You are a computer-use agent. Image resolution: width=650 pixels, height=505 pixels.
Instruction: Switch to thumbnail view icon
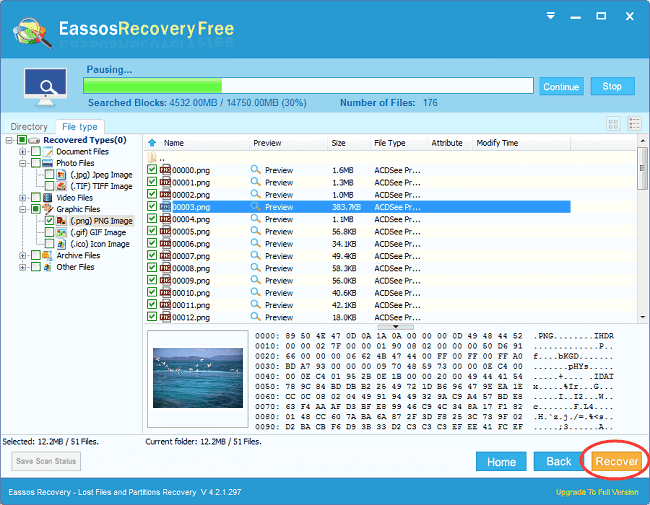pyautogui.click(x=614, y=124)
